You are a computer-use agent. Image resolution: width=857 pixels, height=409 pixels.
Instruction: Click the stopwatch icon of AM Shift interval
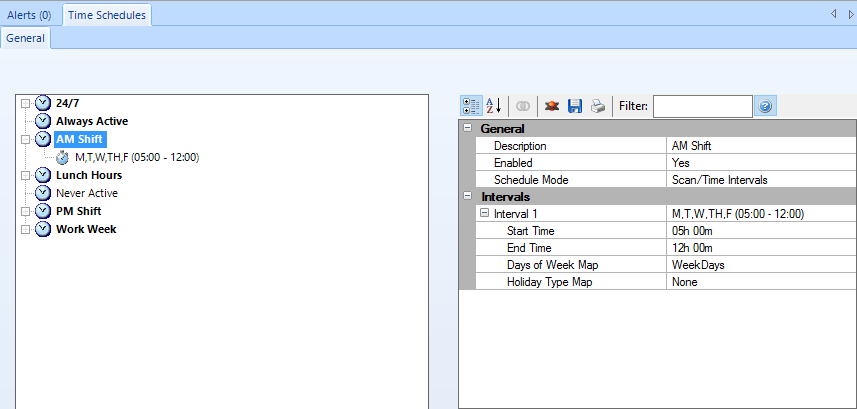(62, 157)
